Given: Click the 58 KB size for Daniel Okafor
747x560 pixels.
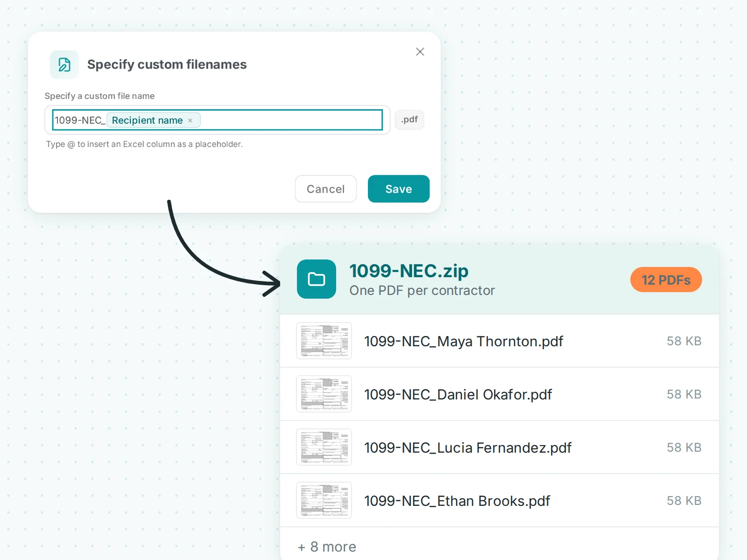Looking at the screenshot, I should click(684, 394).
